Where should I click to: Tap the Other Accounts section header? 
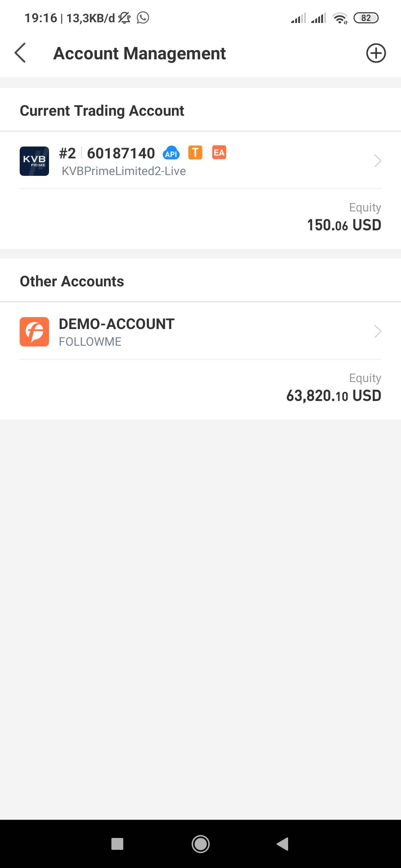(x=72, y=281)
